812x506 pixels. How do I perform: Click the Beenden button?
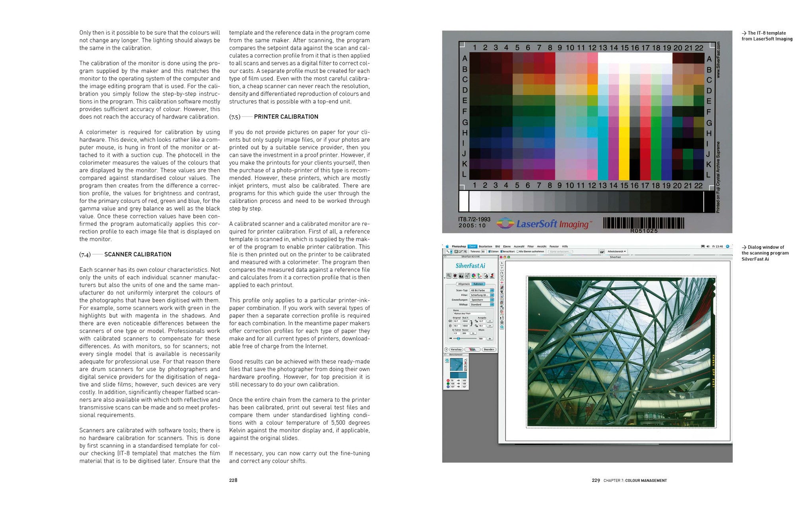[x=489, y=349]
